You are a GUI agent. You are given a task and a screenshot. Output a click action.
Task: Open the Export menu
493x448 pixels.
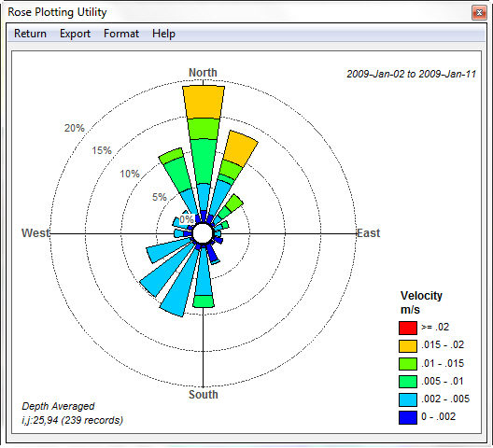click(75, 34)
